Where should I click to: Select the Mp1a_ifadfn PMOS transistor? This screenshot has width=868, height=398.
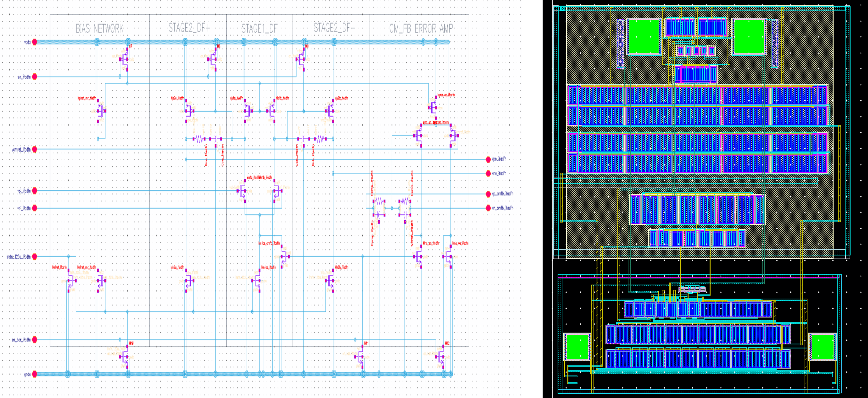click(248, 111)
